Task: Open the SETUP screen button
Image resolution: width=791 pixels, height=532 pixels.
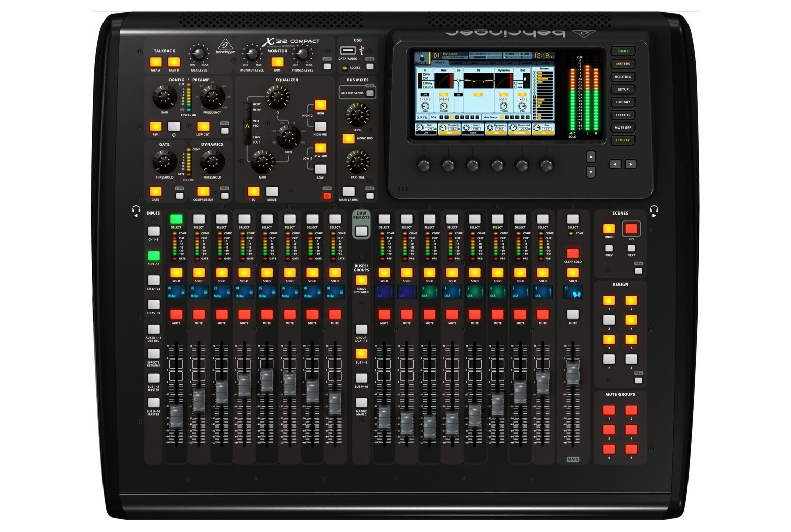Action: (623, 89)
